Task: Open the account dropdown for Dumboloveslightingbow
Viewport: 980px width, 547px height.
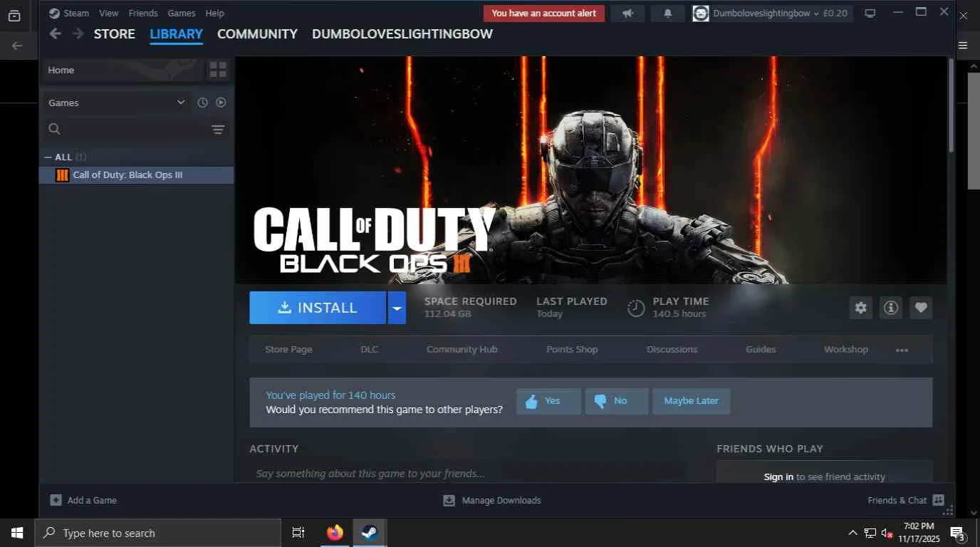Action: pyautogui.click(x=772, y=14)
